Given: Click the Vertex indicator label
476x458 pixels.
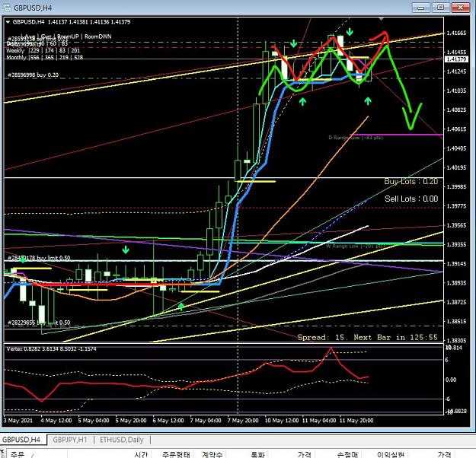Looking at the screenshot, I should coord(51,349).
